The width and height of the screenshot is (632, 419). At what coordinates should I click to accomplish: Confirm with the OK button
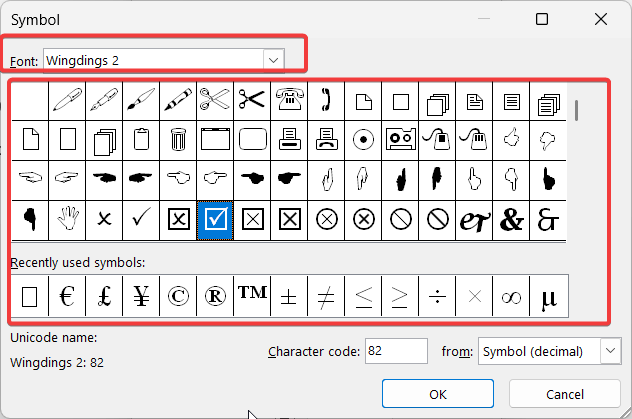[438, 394]
